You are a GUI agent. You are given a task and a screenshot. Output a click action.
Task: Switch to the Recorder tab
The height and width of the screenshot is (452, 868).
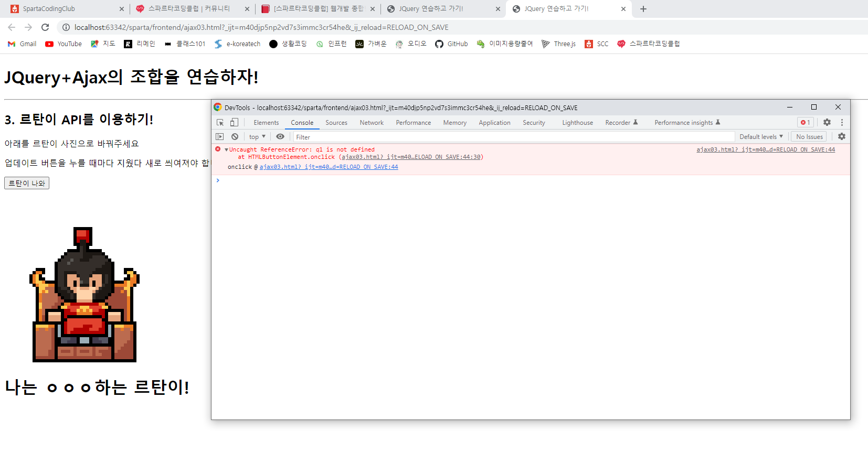point(621,123)
